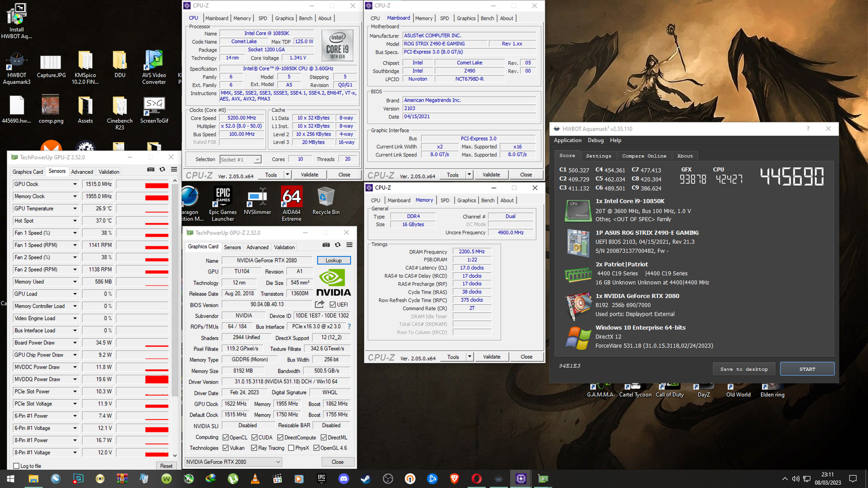868x488 pixels.
Task: Click GPU-Z Sensors vertical scrollbar
Action: tap(175, 289)
